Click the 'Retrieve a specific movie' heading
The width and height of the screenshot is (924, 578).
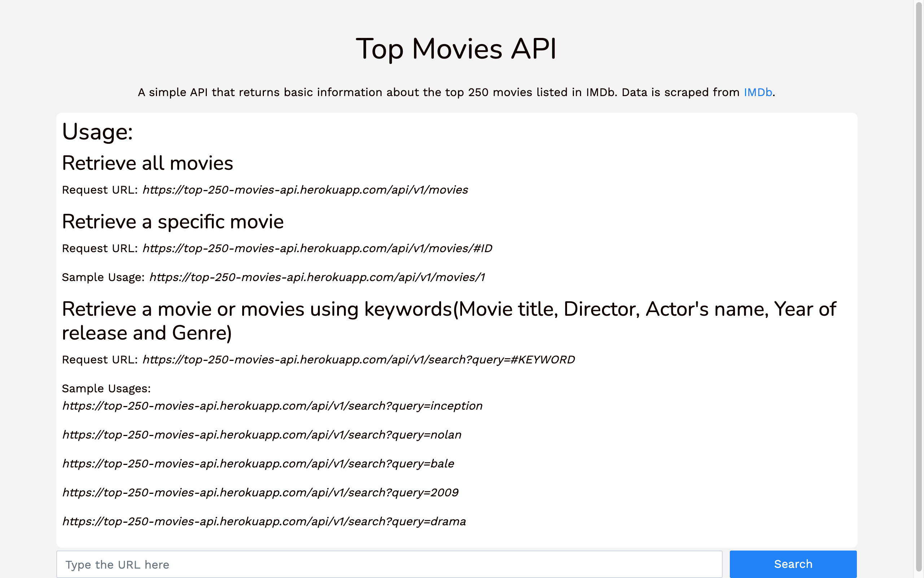click(173, 222)
